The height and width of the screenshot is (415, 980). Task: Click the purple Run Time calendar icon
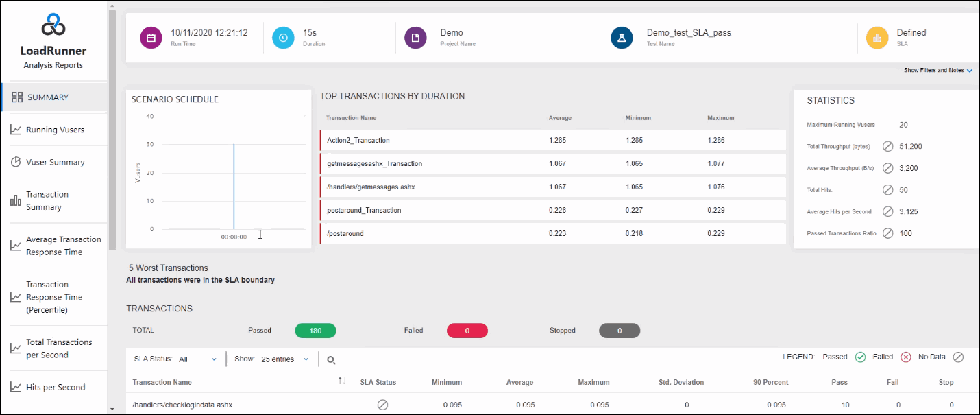[x=151, y=38]
